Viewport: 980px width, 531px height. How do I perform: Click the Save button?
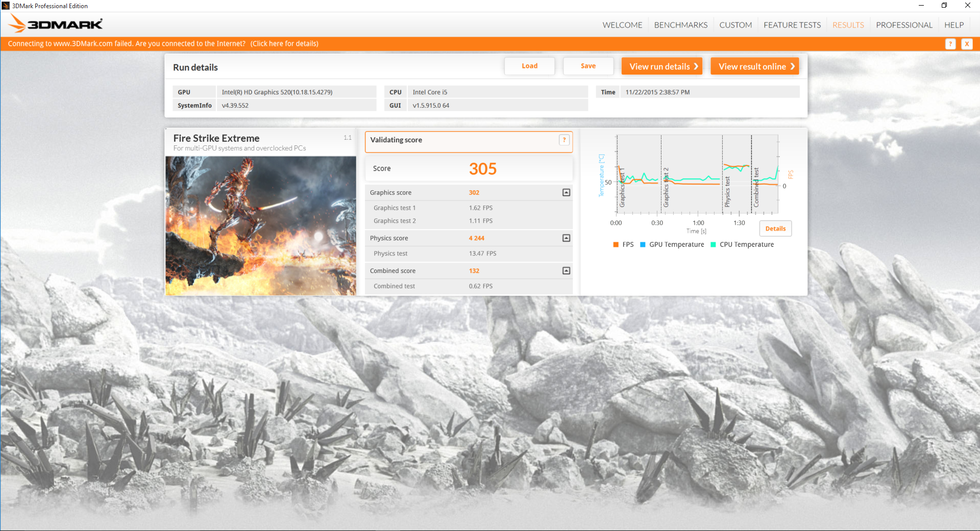(x=588, y=66)
